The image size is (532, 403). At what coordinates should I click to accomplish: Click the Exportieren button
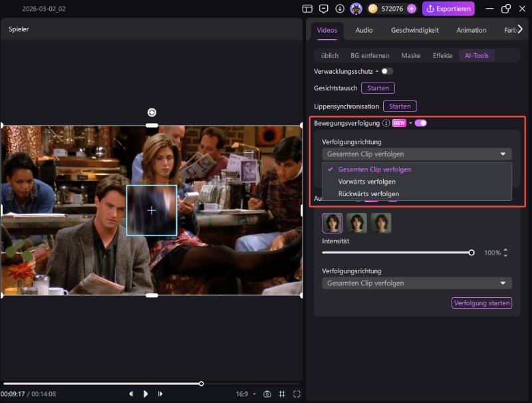click(x=448, y=9)
